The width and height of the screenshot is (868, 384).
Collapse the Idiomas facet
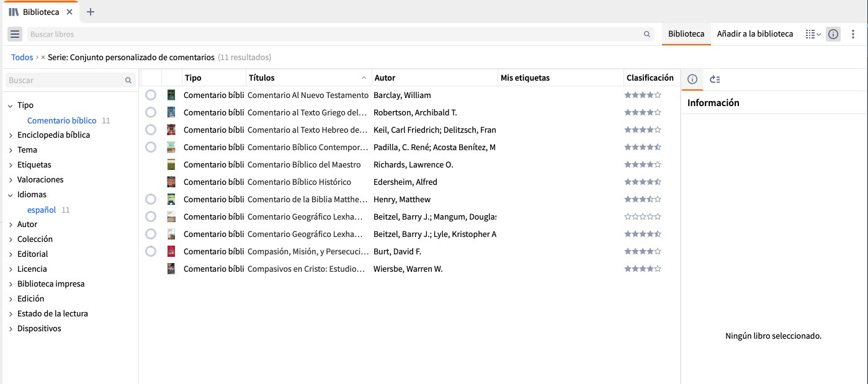coord(11,195)
